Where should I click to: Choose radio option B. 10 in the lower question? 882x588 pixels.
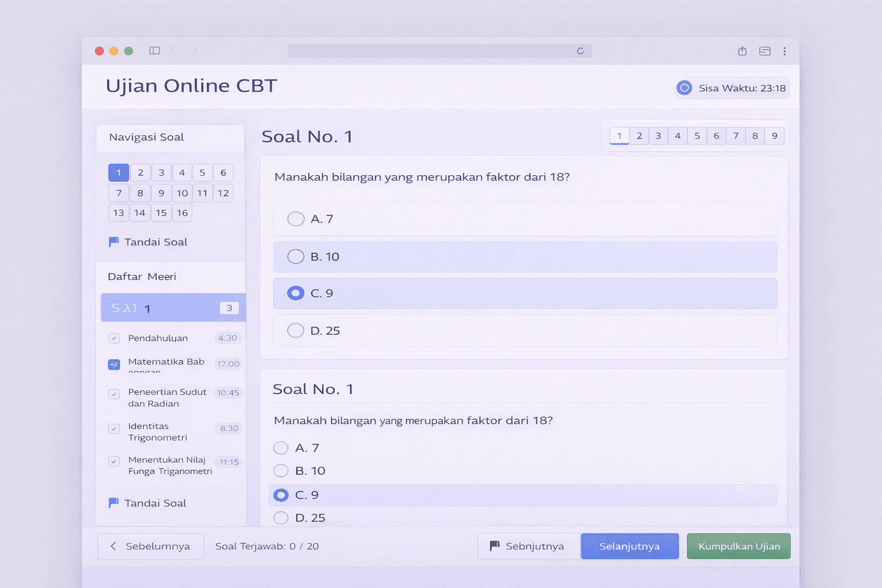(x=281, y=471)
